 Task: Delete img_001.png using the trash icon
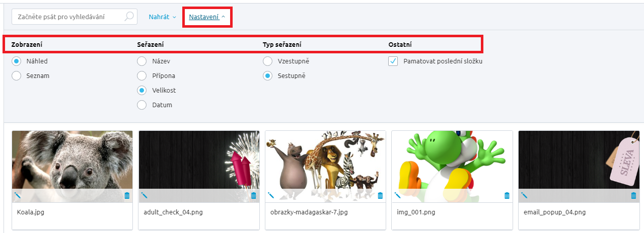(507, 195)
